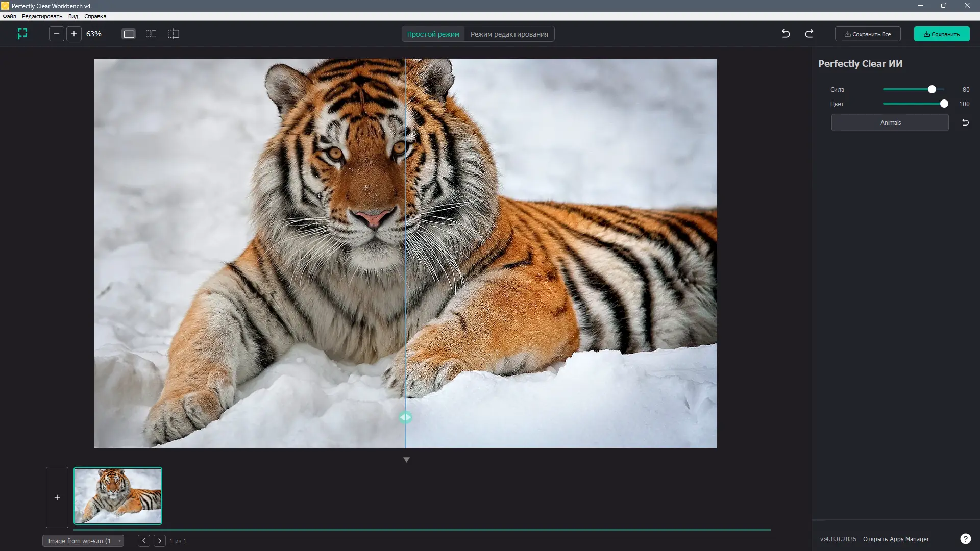Select the tiger thumbnail in filmstrip
The width and height of the screenshot is (980, 551).
[x=118, y=496]
